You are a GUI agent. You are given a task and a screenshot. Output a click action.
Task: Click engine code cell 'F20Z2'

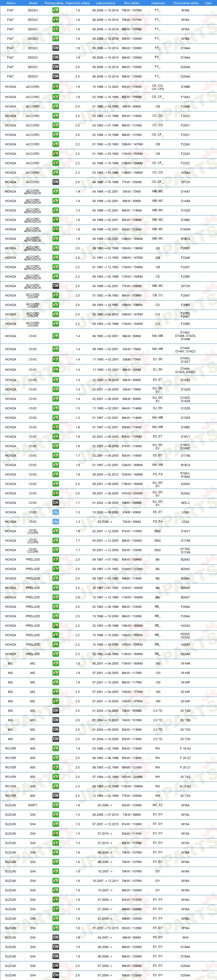185,116
